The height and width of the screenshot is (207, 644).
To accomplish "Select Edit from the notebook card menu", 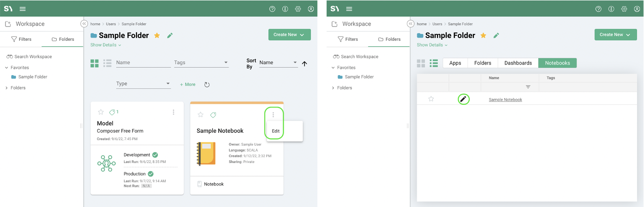I will [x=276, y=131].
